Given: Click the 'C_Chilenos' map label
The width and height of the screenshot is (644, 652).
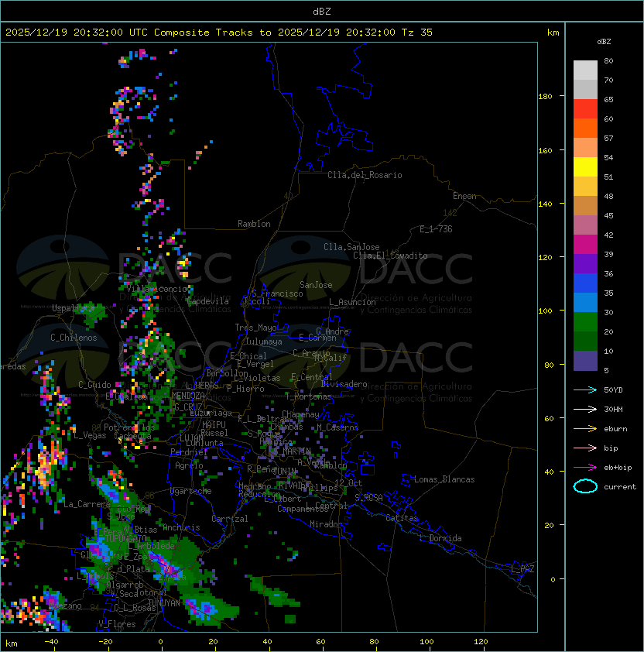Looking at the screenshot, I should 74,338.
